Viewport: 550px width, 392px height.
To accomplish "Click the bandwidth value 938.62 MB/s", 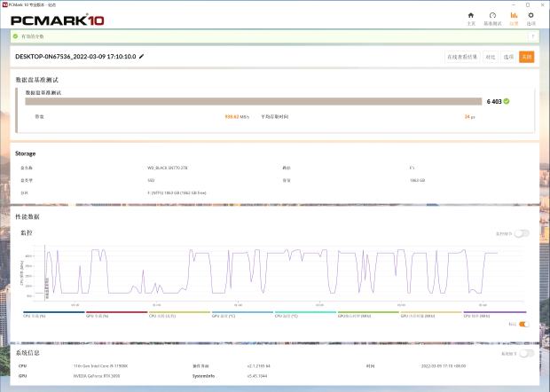I will [x=237, y=117].
